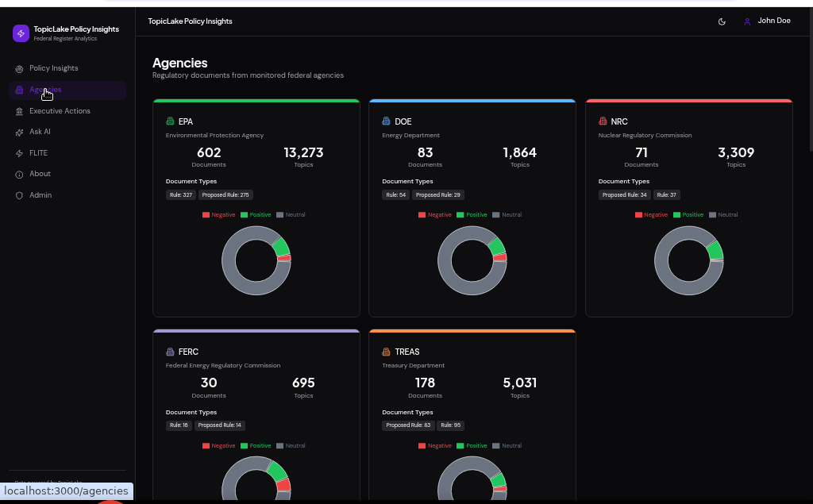Click red negative slice of DOE donut

(500, 257)
